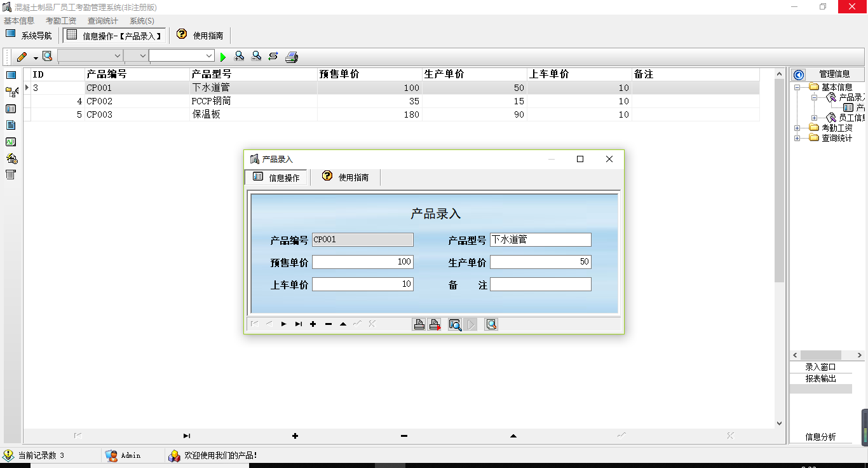Jump to the last record in the bottom navigator
868x468 pixels.
click(x=187, y=436)
